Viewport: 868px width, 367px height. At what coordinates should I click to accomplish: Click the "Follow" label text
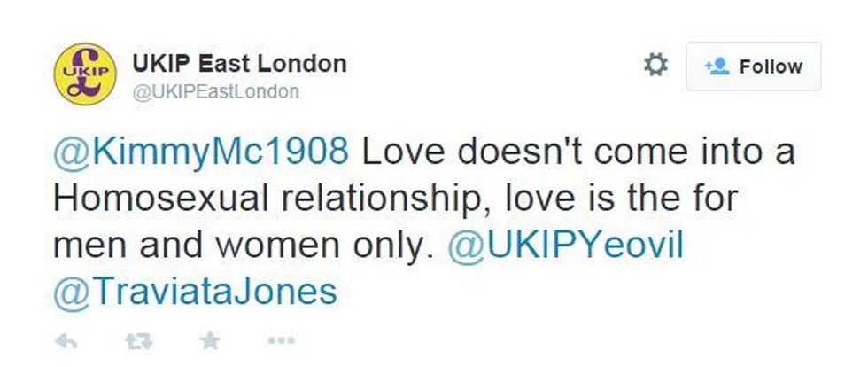(771, 66)
